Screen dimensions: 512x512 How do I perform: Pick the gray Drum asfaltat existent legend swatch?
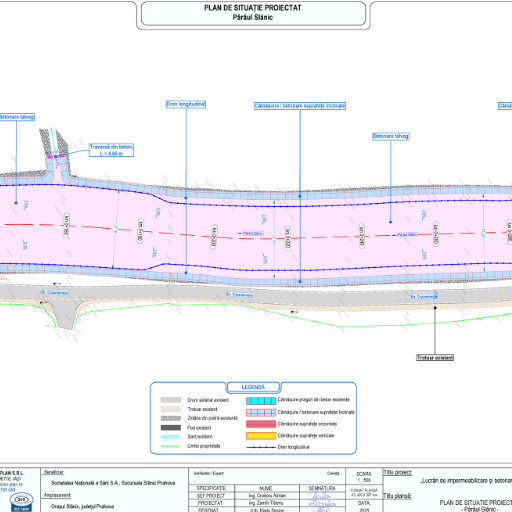pyautogui.click(x=171, y=400)
